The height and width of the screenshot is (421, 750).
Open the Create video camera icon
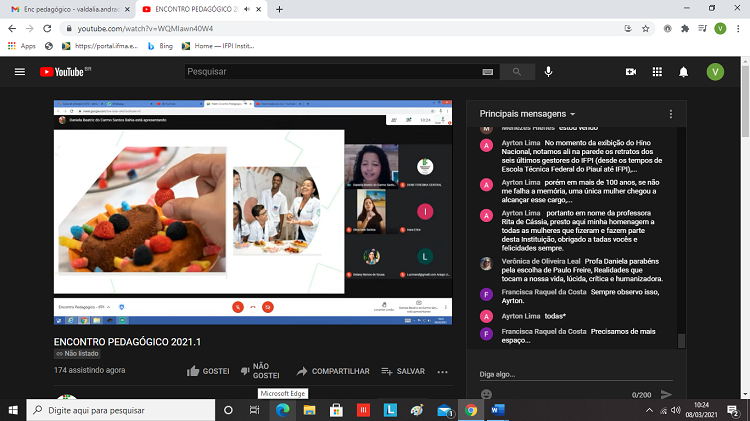pyautogui.click(x=631, y=72)
